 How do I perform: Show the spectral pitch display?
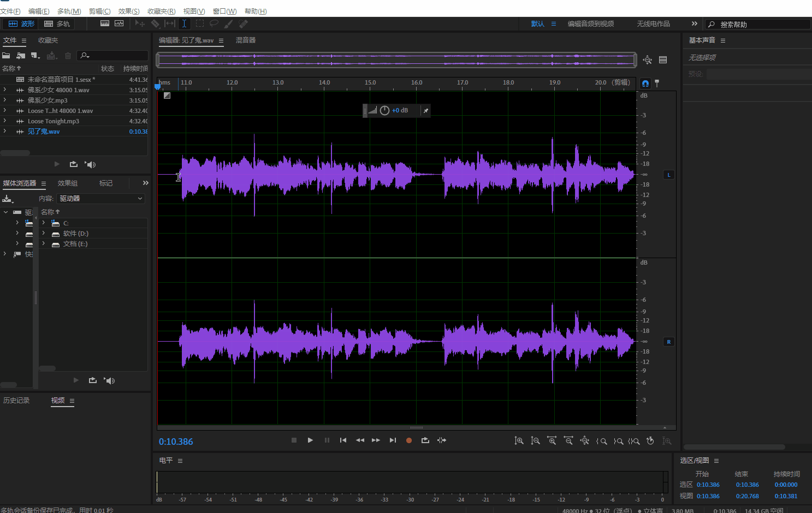pyautogui.click(x=119, y=23)
